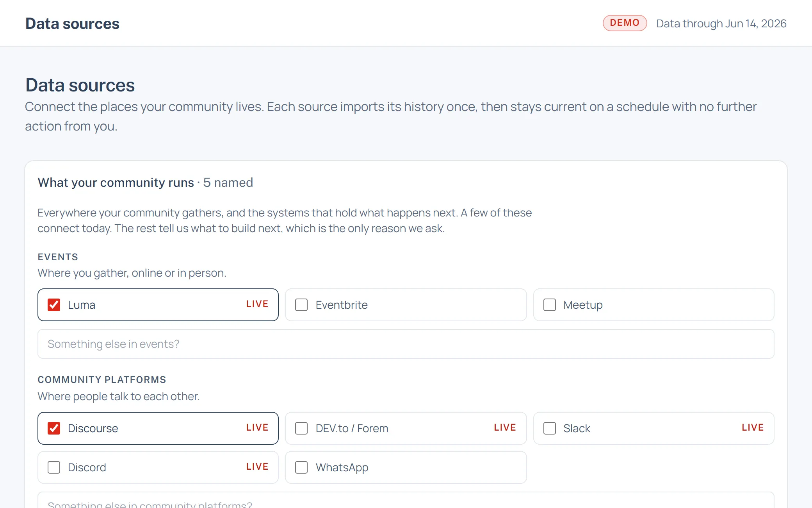Check the Discord checkbox

tap(54, 467)
